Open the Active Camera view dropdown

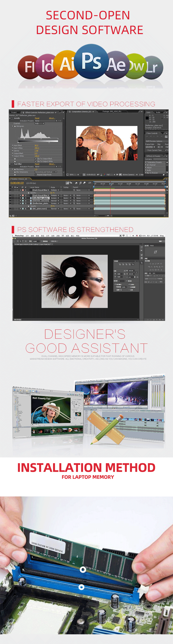coord(130,175)
